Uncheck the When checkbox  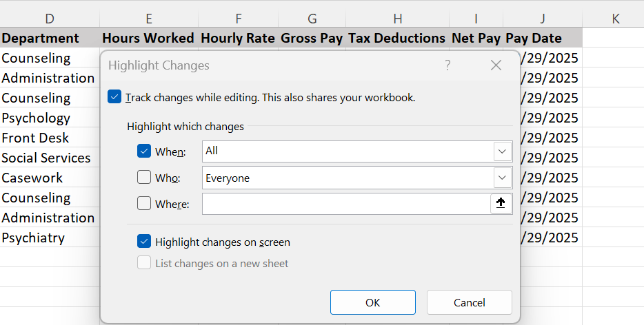point(144,151)
